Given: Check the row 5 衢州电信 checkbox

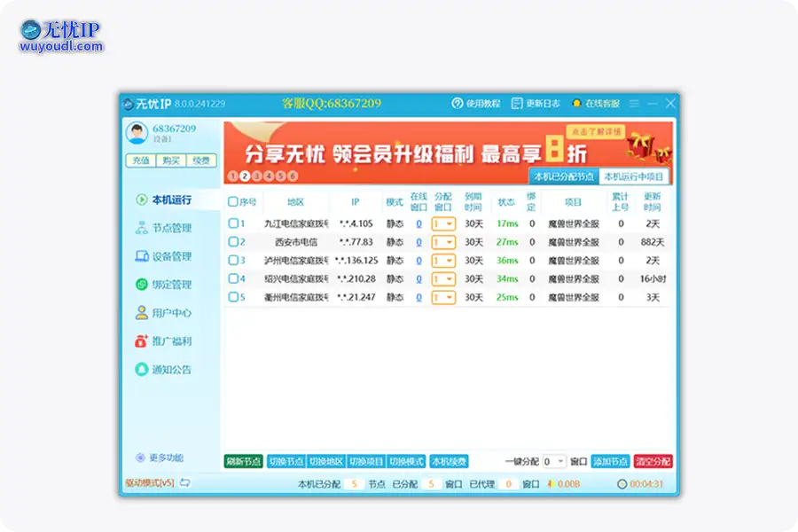Looking at the screenshot, I should click(232, 297).
